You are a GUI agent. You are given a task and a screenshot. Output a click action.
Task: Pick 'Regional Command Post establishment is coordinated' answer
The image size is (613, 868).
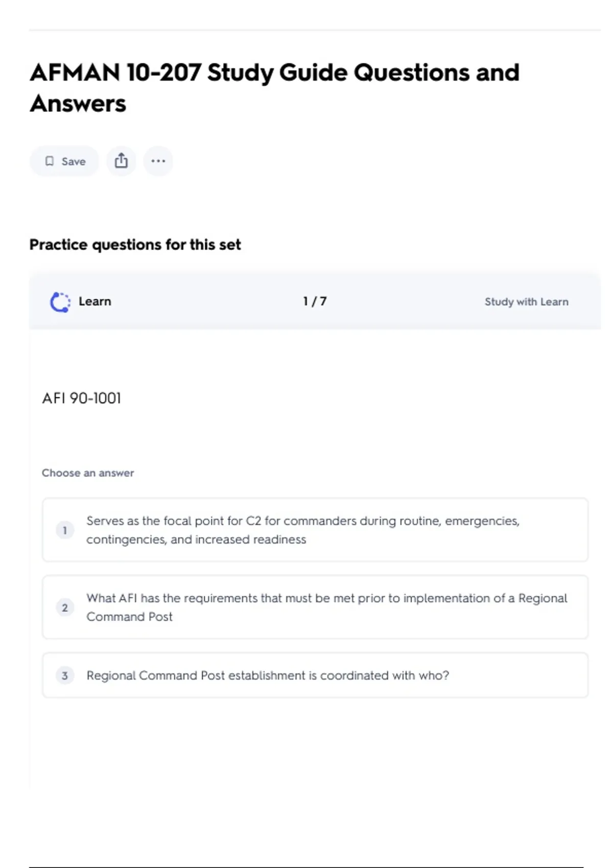point(268,676)
